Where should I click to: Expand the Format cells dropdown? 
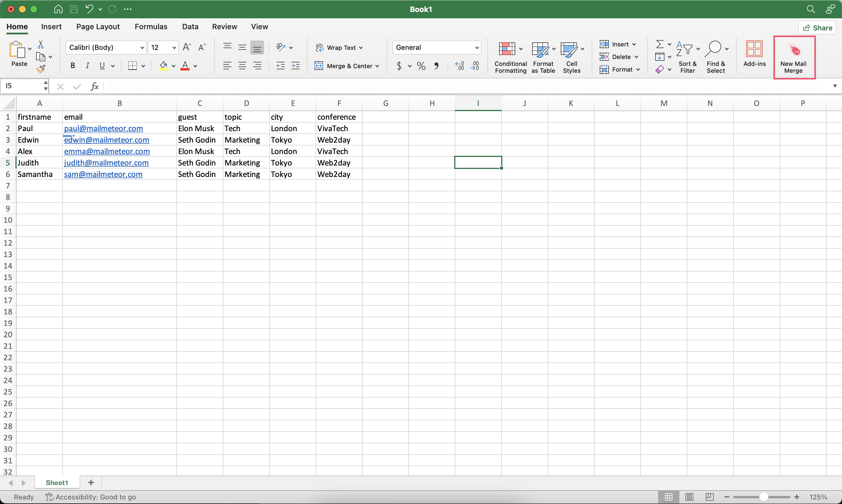[639, 69]
